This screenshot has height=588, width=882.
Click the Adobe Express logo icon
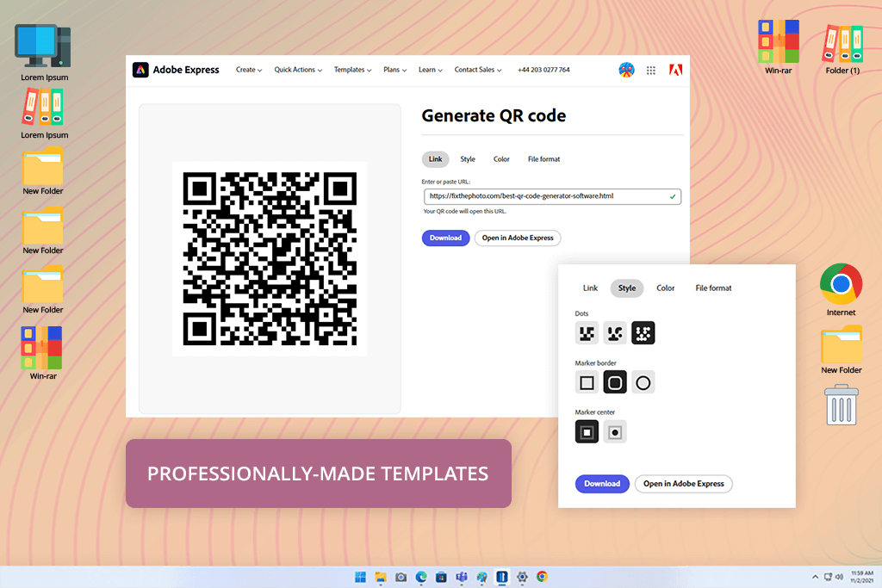[140, 70]
